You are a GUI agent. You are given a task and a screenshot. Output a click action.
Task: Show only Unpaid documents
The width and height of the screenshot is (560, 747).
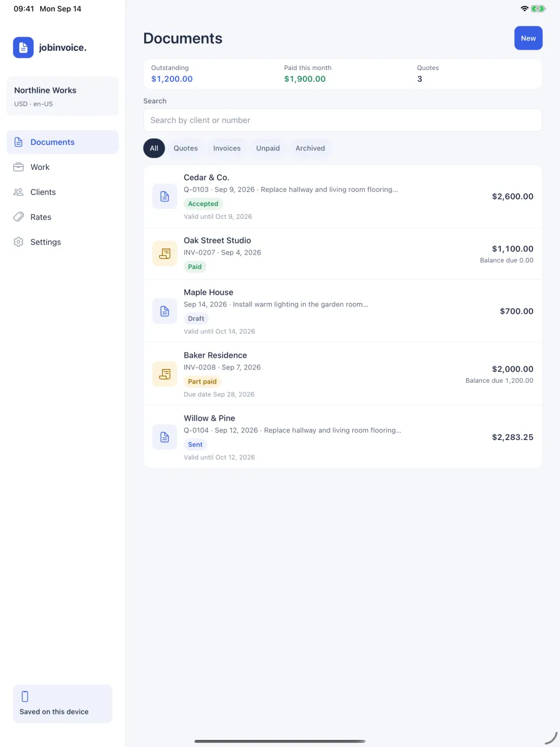[x=268, y=148]
